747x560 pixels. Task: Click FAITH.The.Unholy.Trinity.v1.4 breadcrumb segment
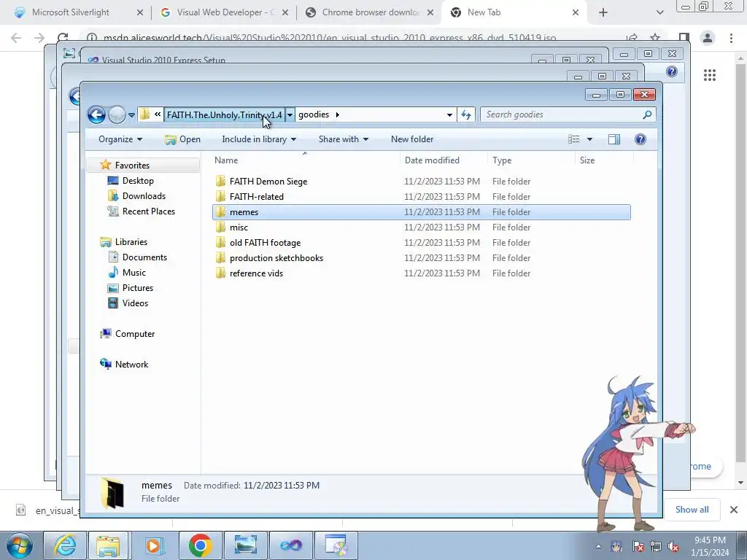coord(225,114)
